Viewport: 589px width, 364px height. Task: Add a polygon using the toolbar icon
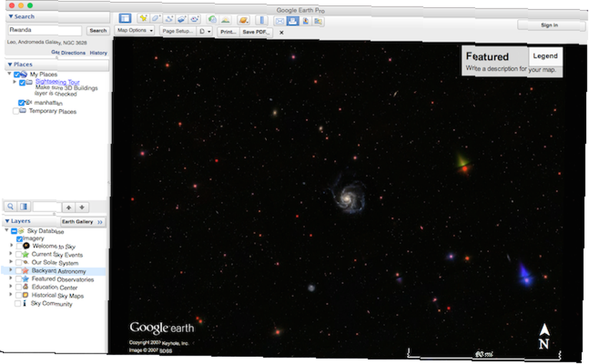click(155, 18)
